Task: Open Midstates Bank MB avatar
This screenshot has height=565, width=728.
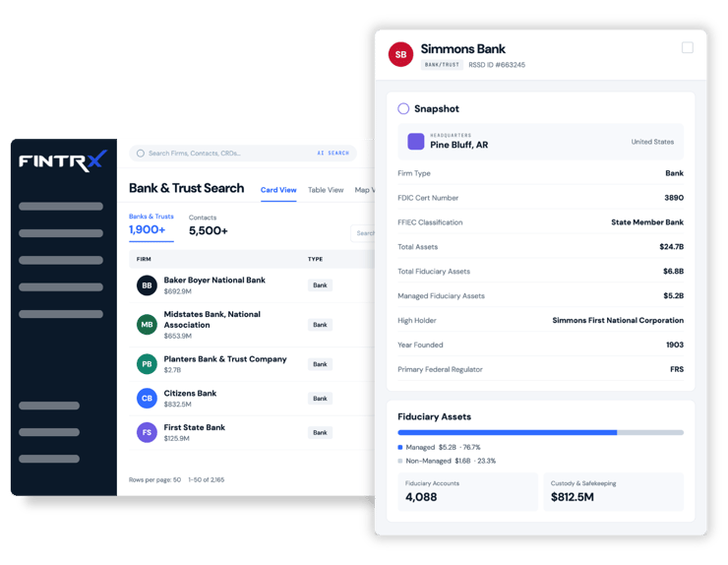Action: 147,325
